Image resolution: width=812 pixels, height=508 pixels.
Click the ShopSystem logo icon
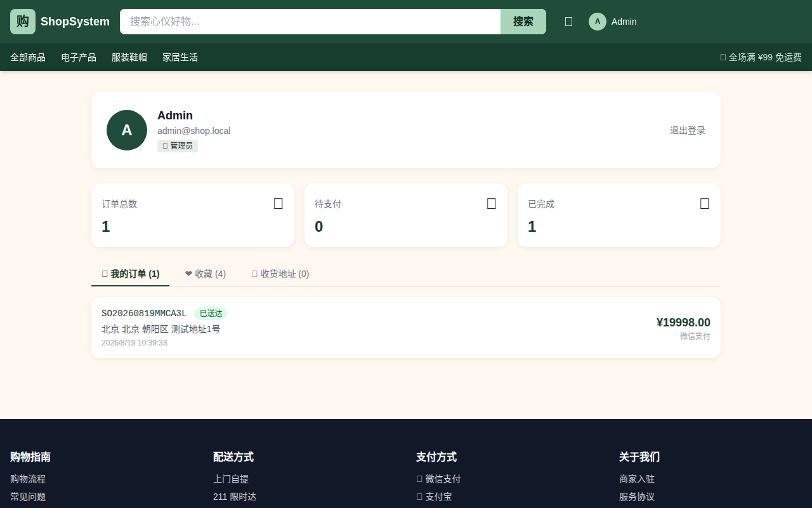point(23,22)
